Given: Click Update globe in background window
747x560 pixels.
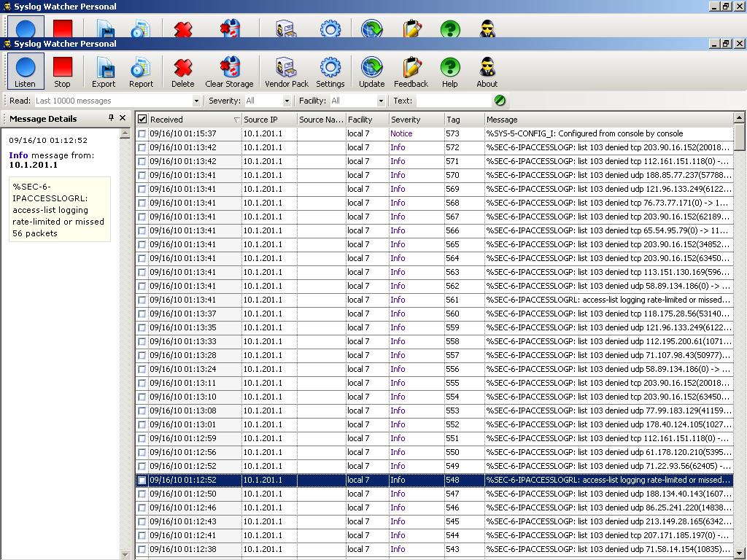Looking at the screenshot, I should pos(371,28).
